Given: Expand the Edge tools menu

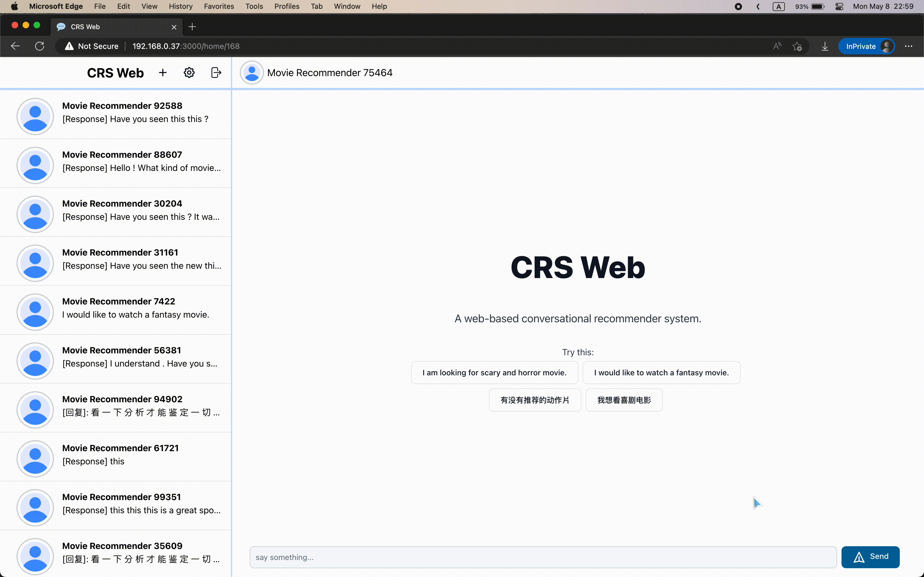Looking at the screenshot, I should (x=254, y=7).
